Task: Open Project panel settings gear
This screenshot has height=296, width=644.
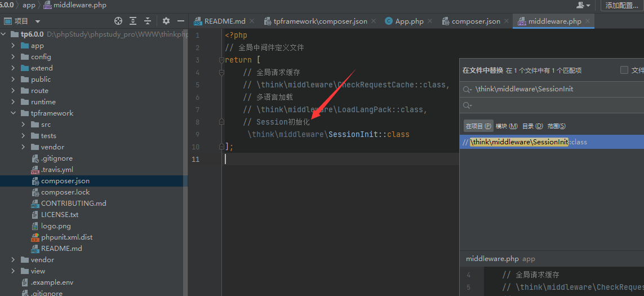Action: [x=166, y=21]
